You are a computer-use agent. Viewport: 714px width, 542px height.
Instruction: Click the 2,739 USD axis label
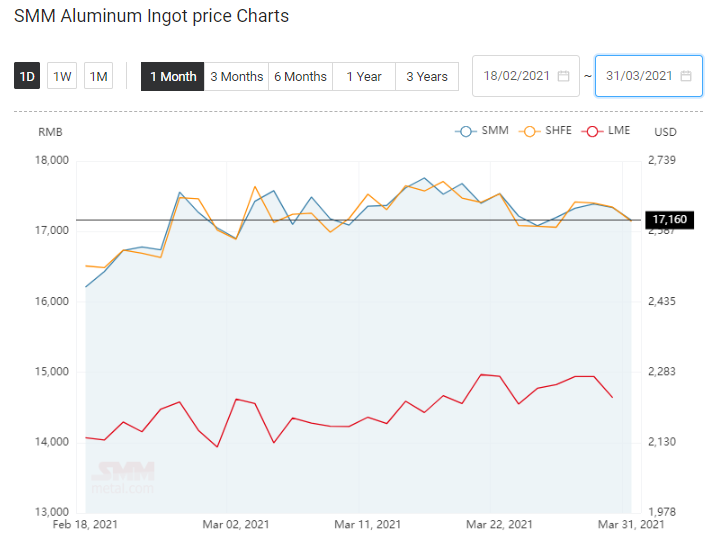662,160
